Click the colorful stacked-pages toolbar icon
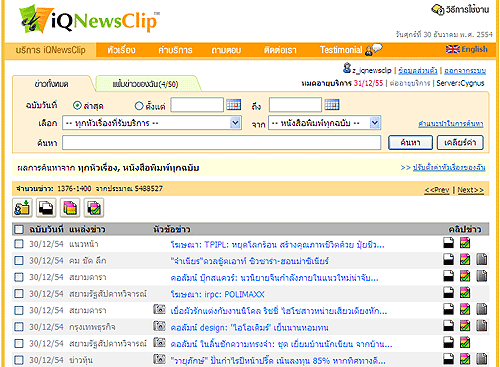This screenshot has height=367, width=500. tap(70, 208)
